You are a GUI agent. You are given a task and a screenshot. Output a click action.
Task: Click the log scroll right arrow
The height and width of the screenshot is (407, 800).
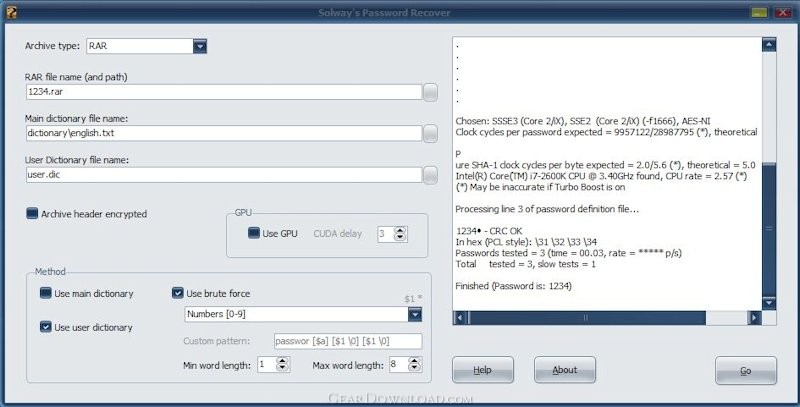[754, 318]
